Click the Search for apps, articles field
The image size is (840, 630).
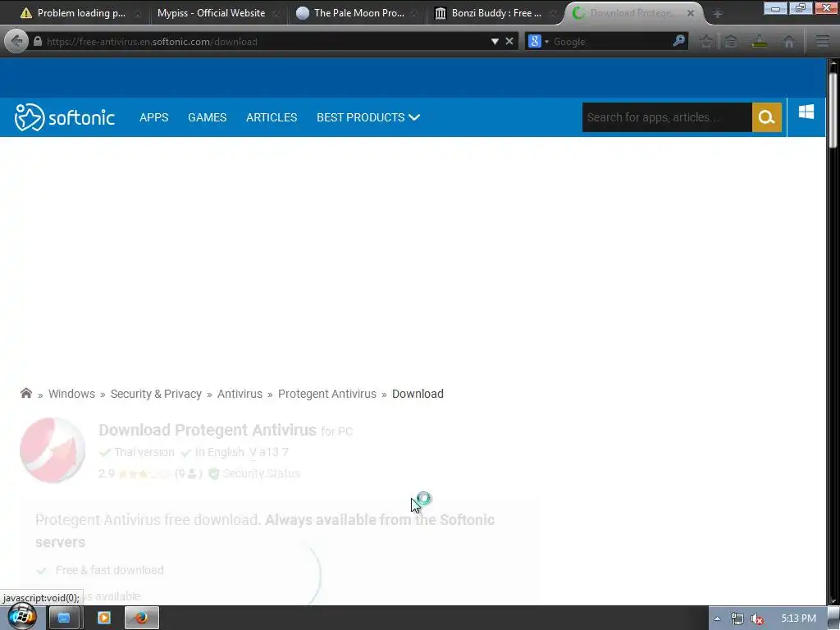click(667, 117)
